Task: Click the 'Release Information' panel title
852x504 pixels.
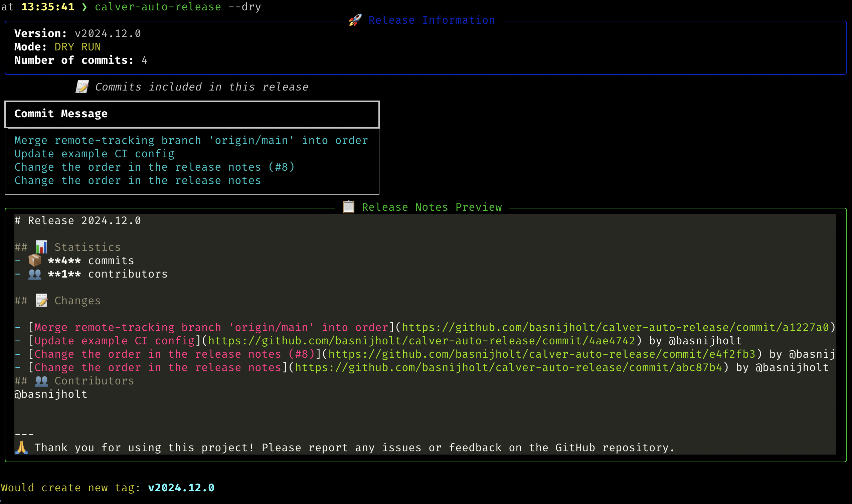Action: pyautogui.click(x=432, y=20)
